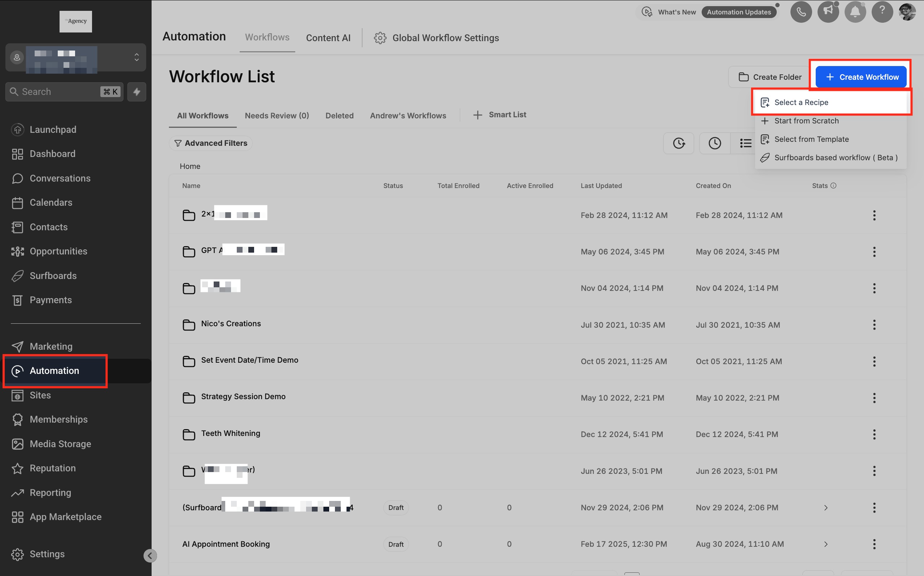Open Advanced Filters

211,143
